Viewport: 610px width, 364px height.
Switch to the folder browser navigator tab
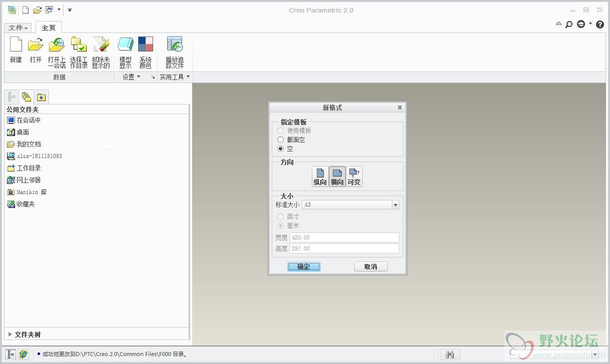point(27,96)
